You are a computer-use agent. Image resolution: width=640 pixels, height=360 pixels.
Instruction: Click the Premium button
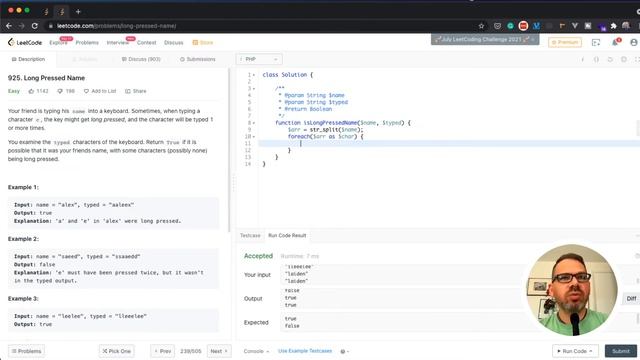[565, 42]
